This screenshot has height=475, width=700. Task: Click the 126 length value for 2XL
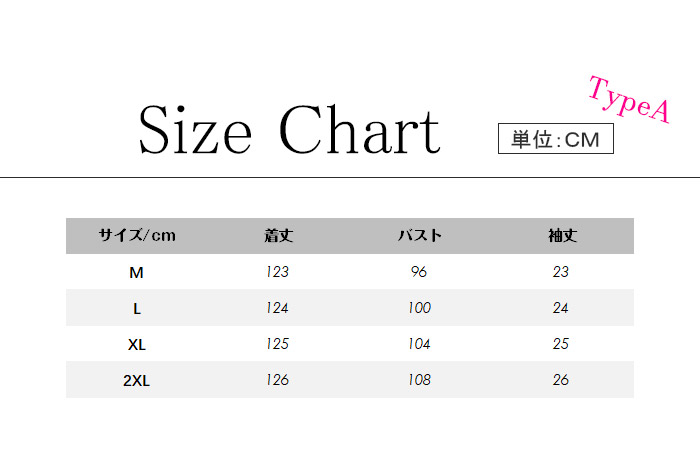(x=278, y=380)
